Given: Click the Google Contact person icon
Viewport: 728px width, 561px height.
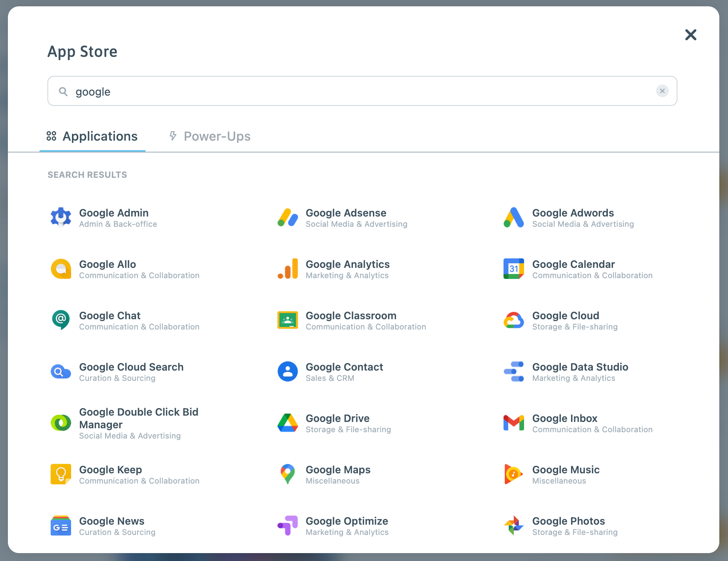Looking at the screenshot, I should 287,371.
